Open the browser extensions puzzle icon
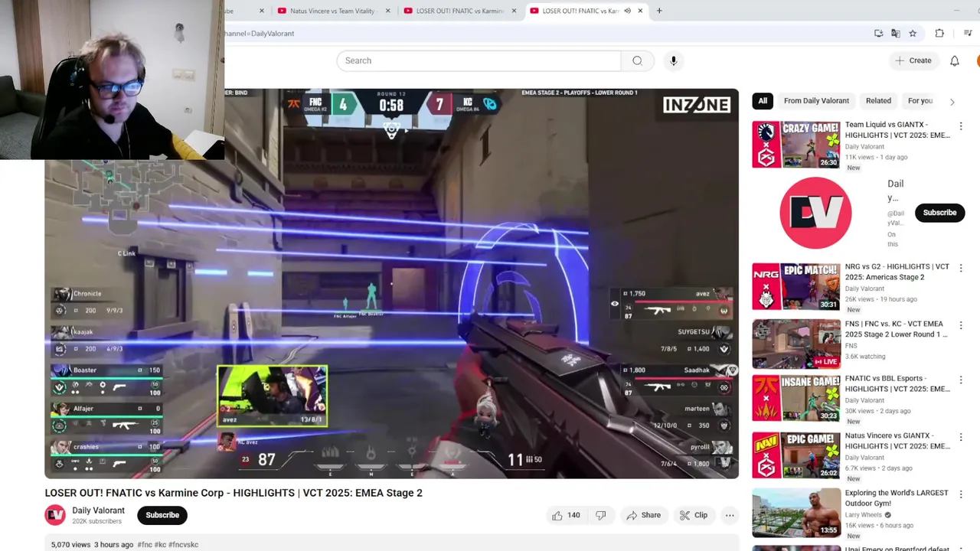 (939, 34)
